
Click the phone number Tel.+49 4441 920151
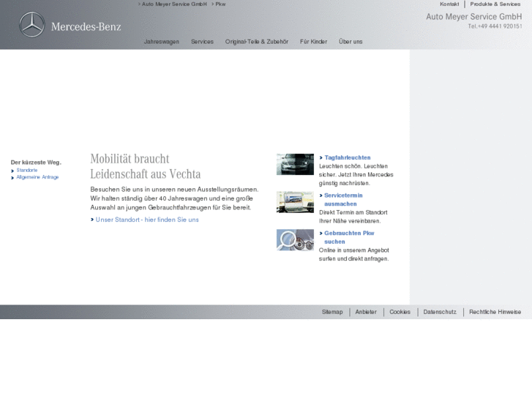495,26
